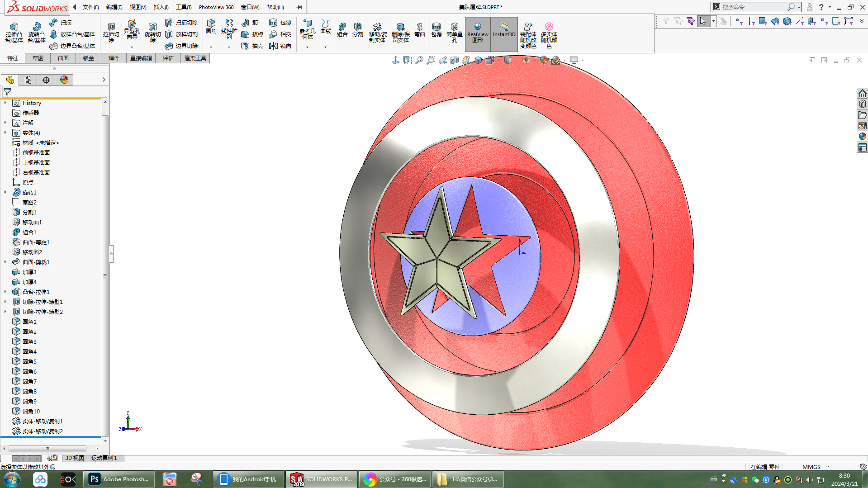Choose the 镜向 mirror tool
This screenshot has width=868, height=488.
point(280,46)
